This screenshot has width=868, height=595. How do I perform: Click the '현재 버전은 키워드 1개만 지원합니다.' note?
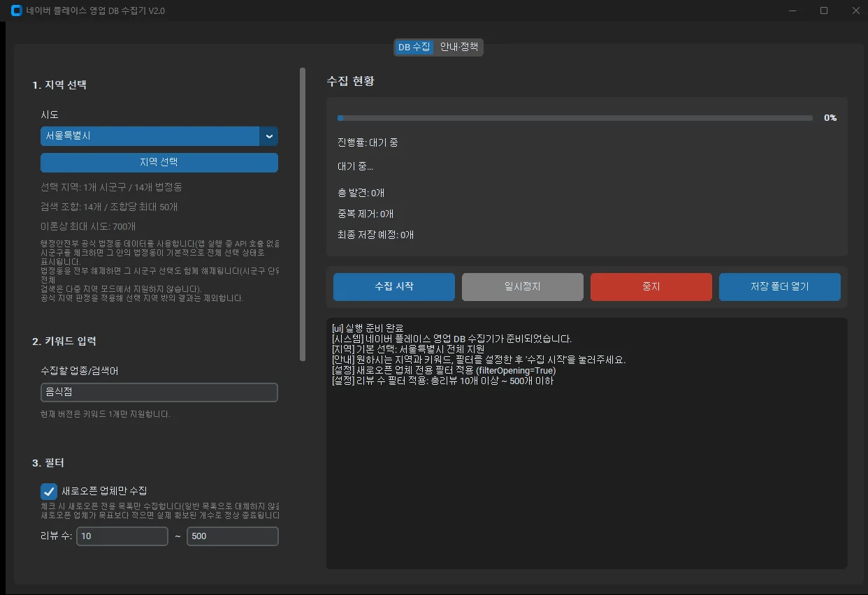point(106,414)
